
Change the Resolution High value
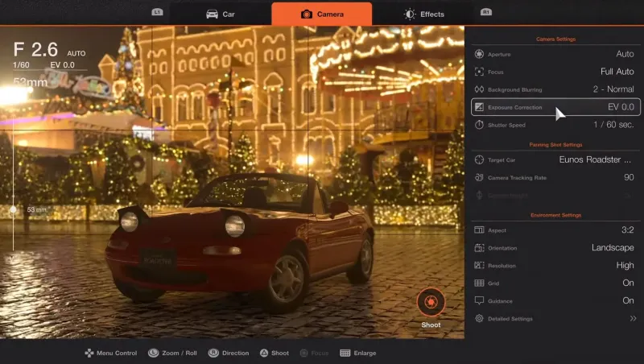click(x=625, y=266)
